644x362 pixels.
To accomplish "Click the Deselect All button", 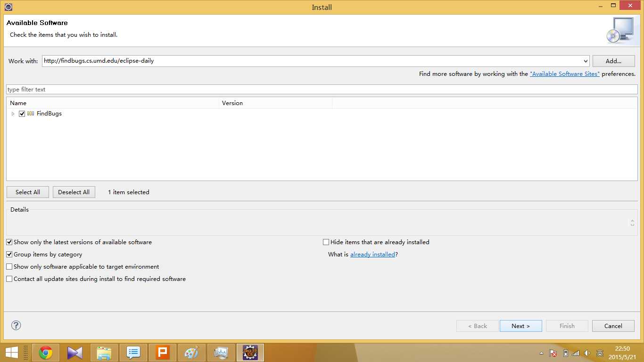I will tap(74, 192).
